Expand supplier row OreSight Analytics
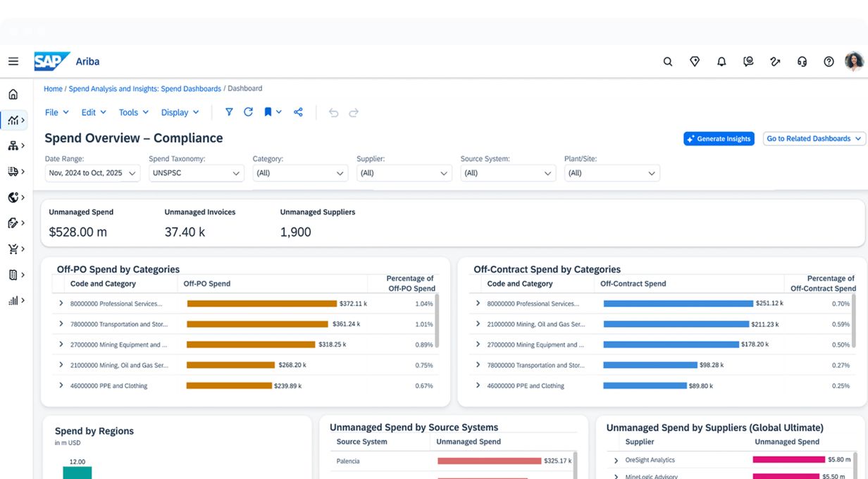This screenshot has height=479, width=868. 616,460
